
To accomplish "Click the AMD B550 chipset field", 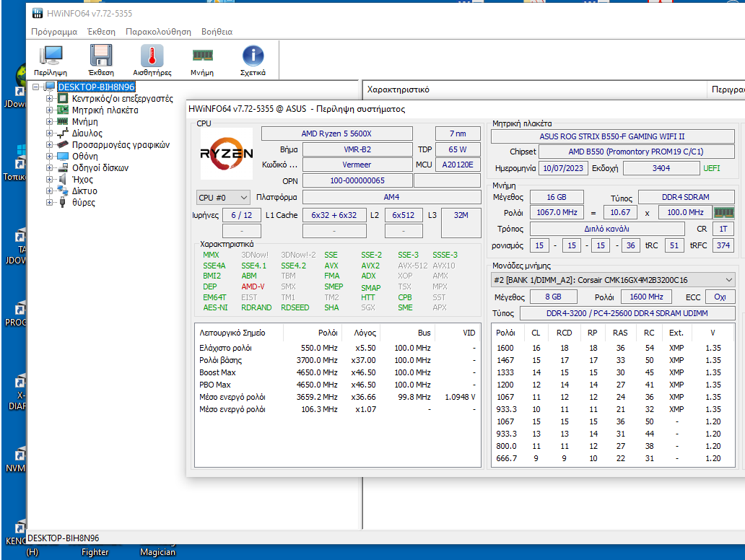I will pyautogui.click(x=636, y=152).
